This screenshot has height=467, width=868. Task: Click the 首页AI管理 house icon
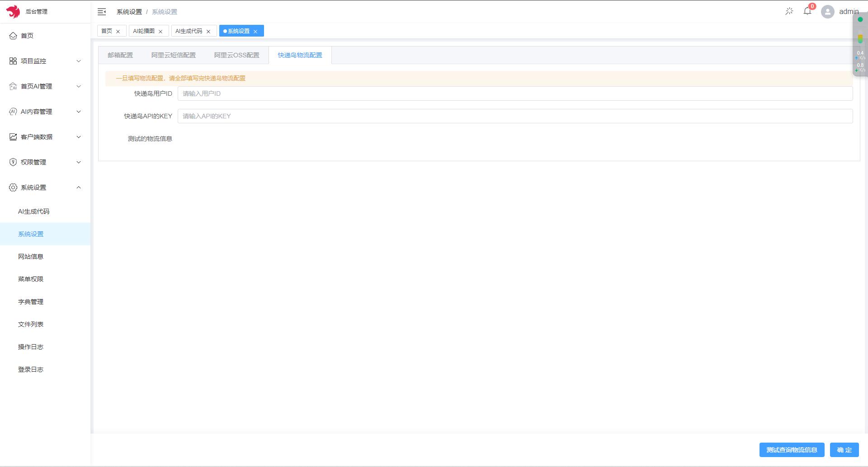click(x=13, y=86)
